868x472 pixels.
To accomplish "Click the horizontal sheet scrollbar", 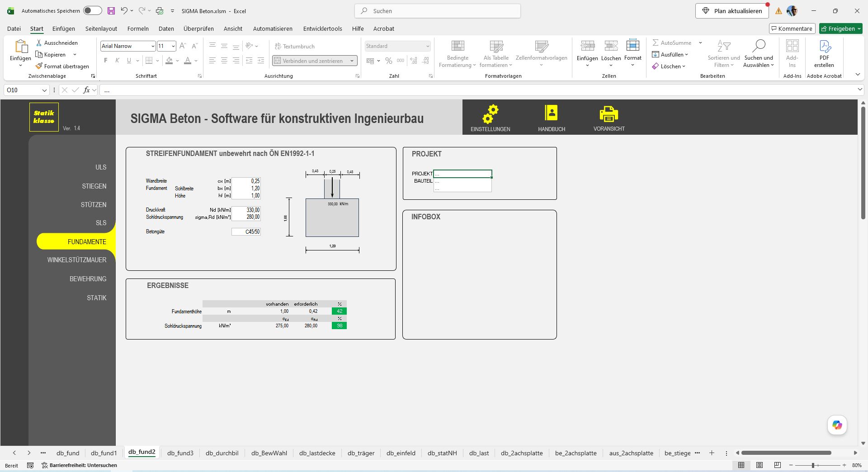I will click(786, 453).
